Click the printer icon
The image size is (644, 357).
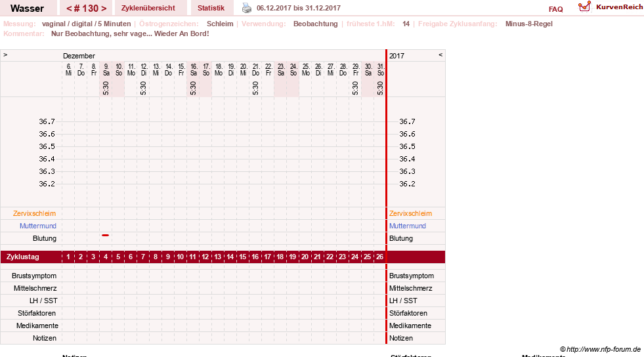(x=246, y=8)
